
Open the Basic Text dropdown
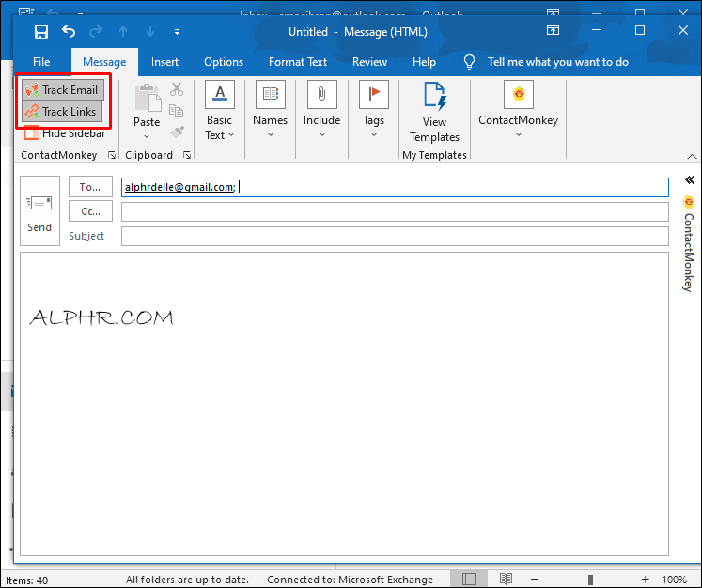pos(219,111)
